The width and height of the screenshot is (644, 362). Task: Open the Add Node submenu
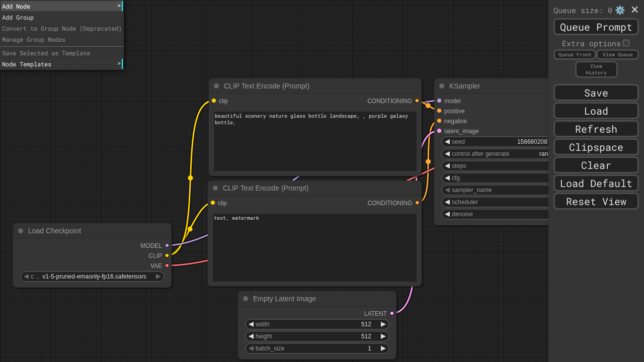(x=61, y=6)
